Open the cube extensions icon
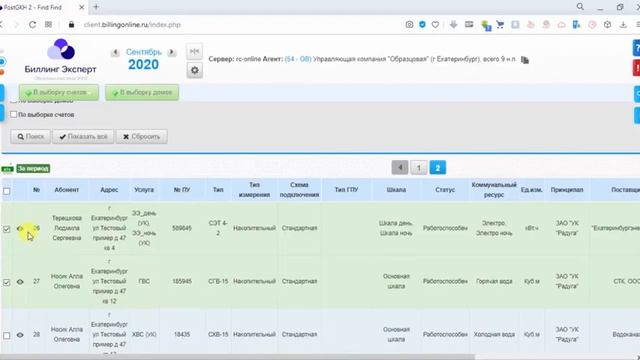The height and width of the screenshot is (360, 640). click(x=607, y=24)
